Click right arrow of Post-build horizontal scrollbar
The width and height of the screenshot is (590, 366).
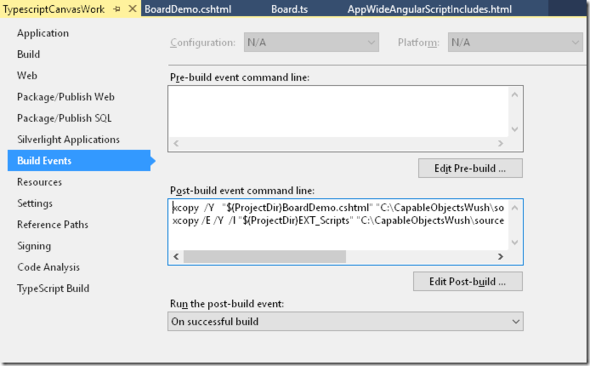(x=500, y=257)
